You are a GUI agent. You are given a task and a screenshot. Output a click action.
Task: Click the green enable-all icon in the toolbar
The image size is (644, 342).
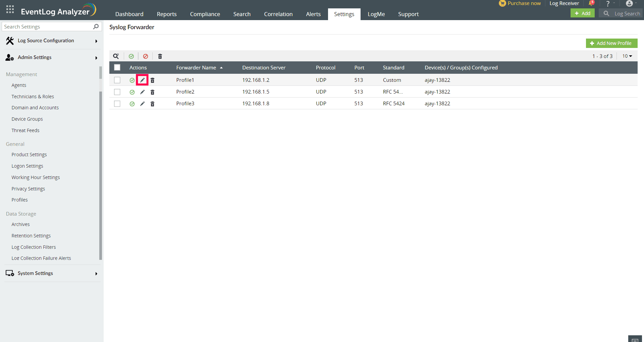point(131,56)
